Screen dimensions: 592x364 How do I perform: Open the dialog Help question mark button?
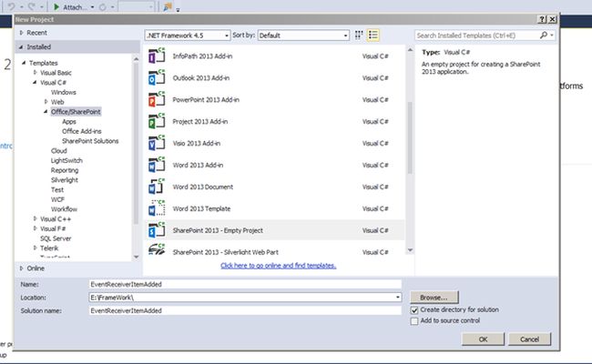click(542, 19)
